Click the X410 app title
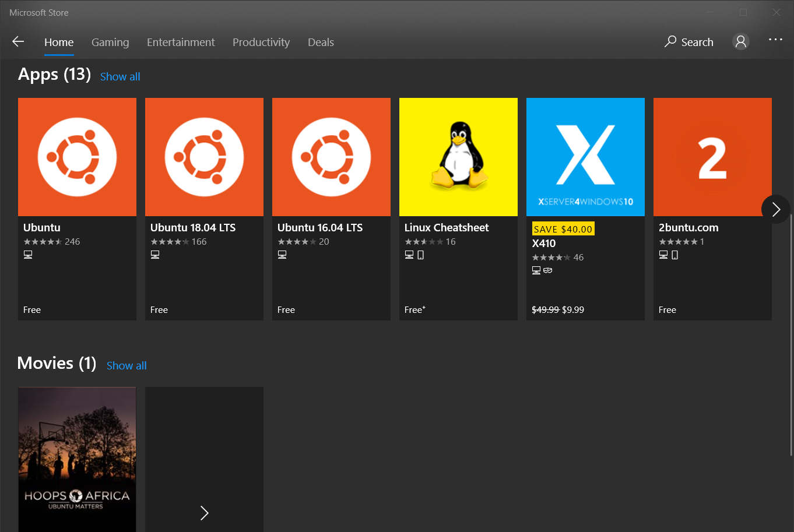Viewport: 794px width, 532px height. pyautogui.click(x=544, y=243)
